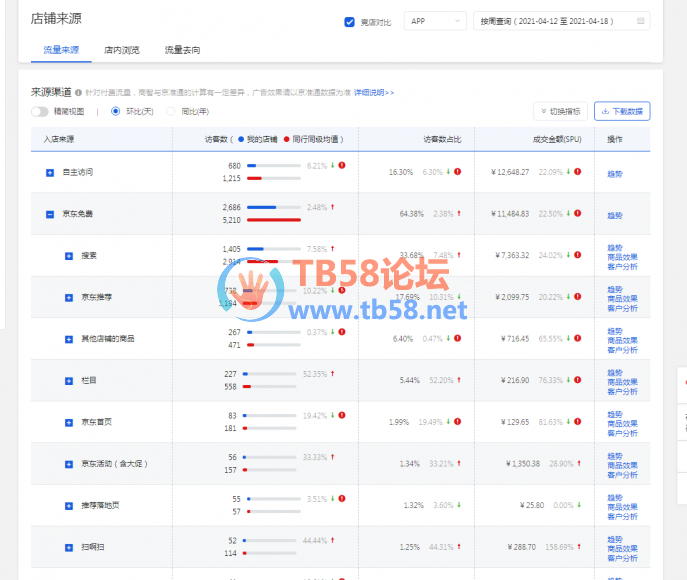Image resolution: width=687 pixels, height=580 pixels.
Task: Click the 京东首页 visitor count warning icon
Action: pyautogui.click(x=342, y=415)
